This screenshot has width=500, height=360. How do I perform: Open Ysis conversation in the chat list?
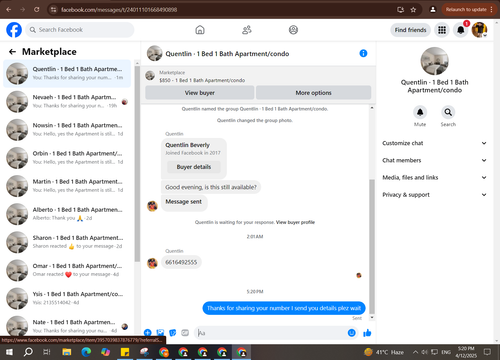pos(67,299)
